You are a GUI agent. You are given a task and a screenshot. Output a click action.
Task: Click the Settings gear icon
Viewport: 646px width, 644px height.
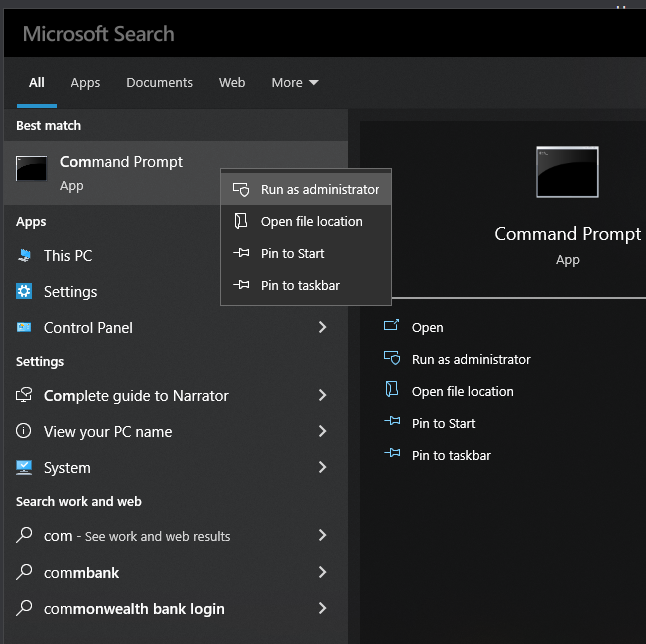(25, 292)
